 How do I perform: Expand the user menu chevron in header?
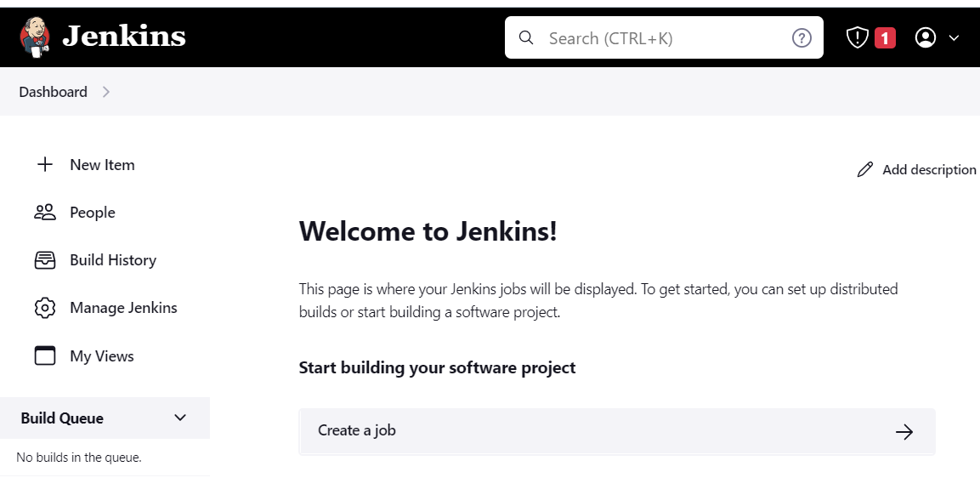click(954, 38)
